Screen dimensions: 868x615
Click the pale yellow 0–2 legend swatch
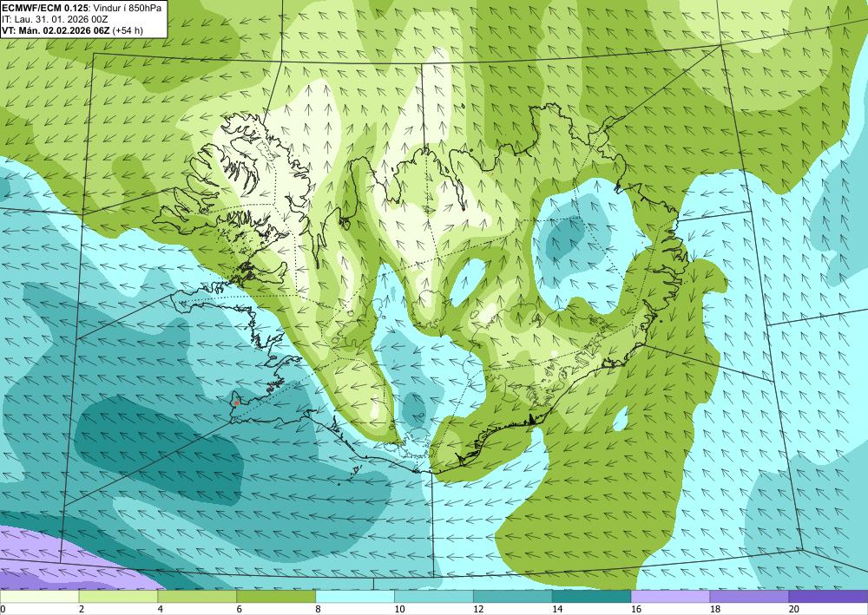(39, 597)
